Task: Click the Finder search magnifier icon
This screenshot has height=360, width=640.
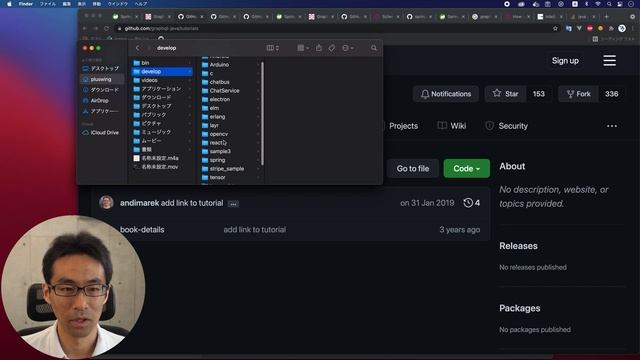Action: pos(373,48)
